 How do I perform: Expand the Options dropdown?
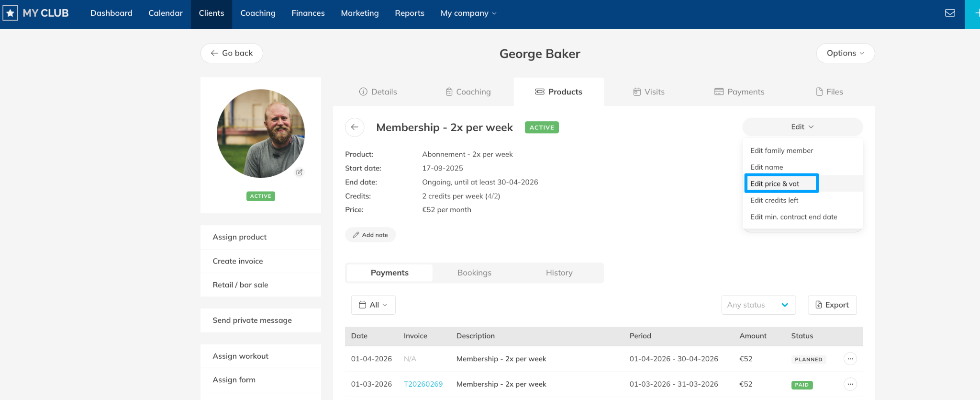[x=845, y=53]
